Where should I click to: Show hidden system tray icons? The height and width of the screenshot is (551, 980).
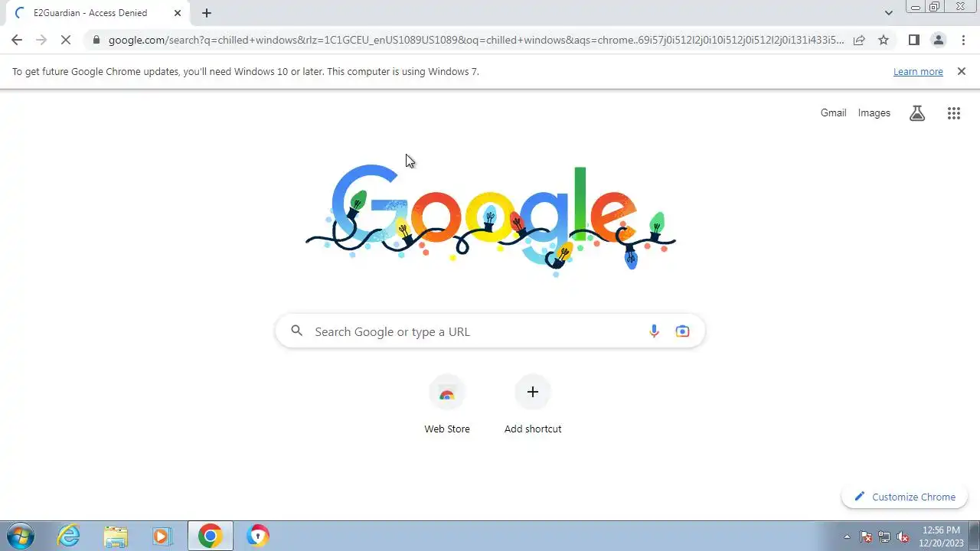click(x=847, y=536)
